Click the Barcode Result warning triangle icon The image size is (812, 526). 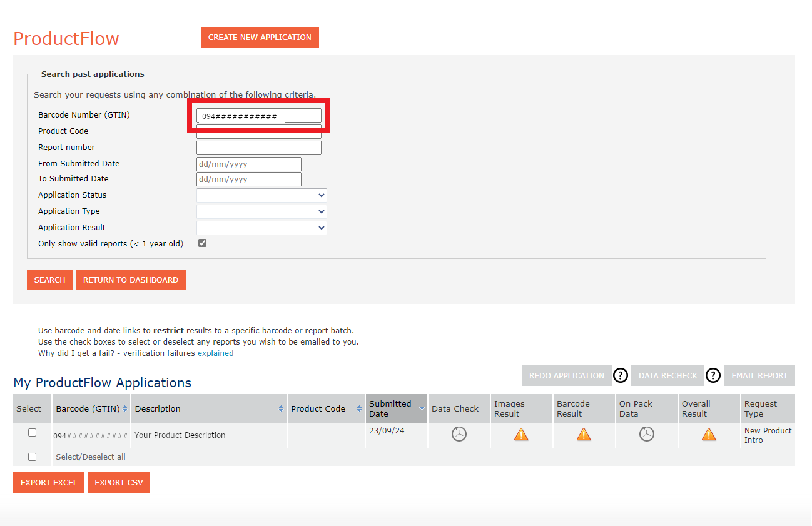click(x=584, y=434)
